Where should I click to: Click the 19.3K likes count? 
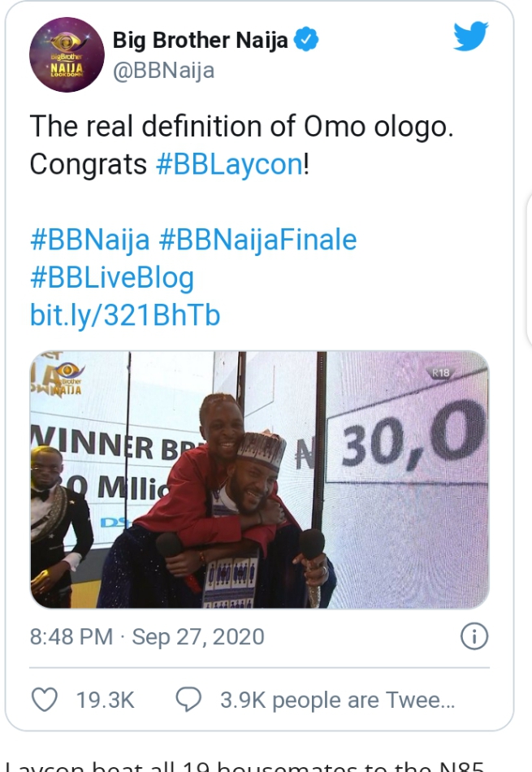106,700
